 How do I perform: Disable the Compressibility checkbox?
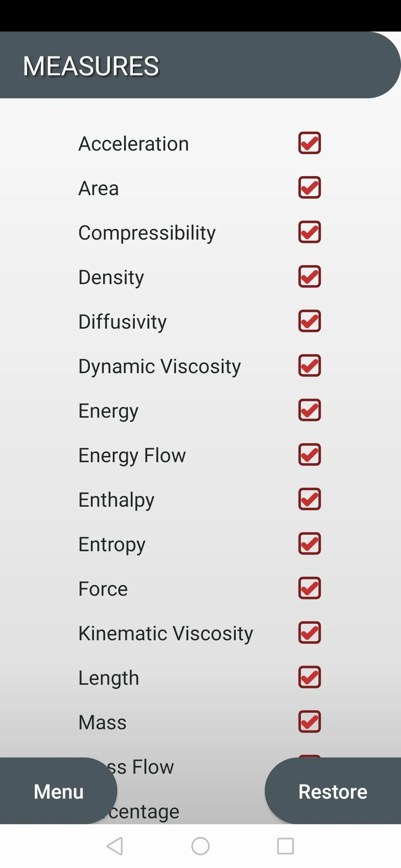[x=309, y=232]
